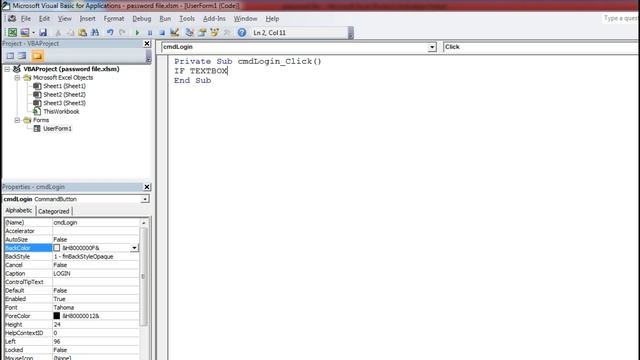Run the macro with the green Play icon
Screen dimensions: 640x360
tap(137, 33)
